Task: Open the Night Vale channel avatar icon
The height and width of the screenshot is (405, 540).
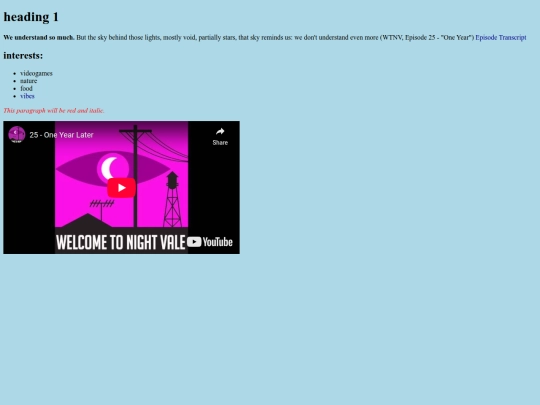Action: [17, 134]
